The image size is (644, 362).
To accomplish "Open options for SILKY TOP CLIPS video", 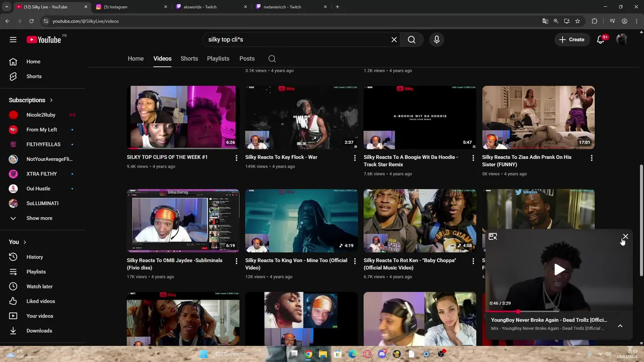I will (236, 158).
